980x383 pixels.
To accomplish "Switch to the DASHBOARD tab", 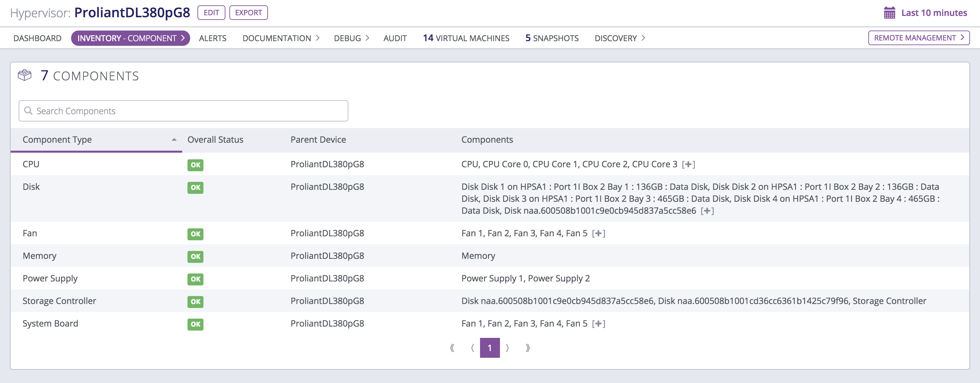I will [x=37, y=38].
